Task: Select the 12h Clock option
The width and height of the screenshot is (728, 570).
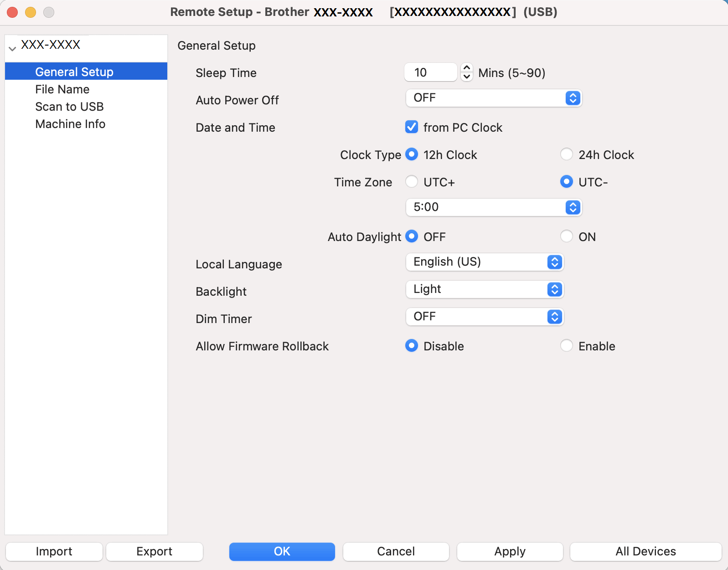Action: (x=412, y=154)
